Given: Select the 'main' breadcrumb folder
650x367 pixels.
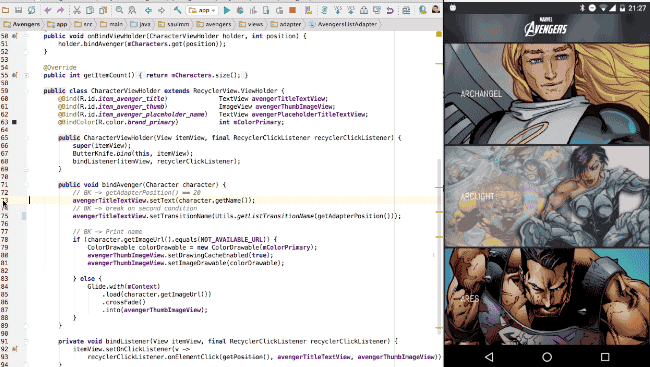Looking at the screenshot, I should pyautogui.click(x=112, y=24).
